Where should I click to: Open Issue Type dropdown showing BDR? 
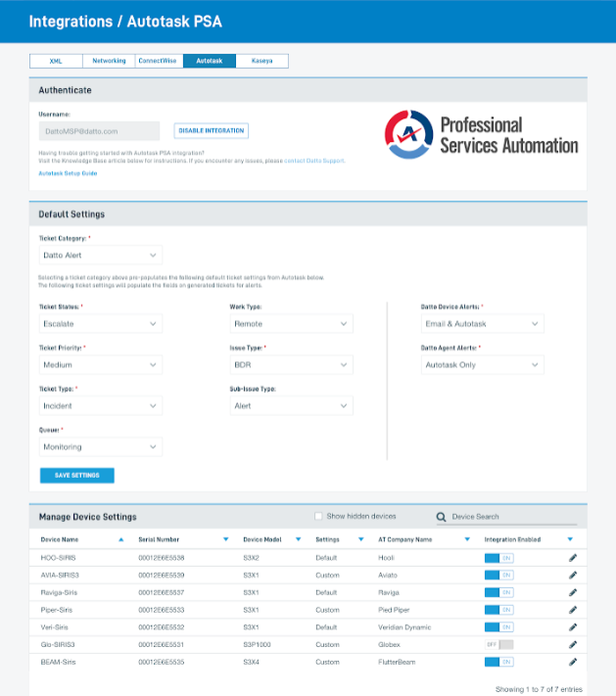coord(291,365)
